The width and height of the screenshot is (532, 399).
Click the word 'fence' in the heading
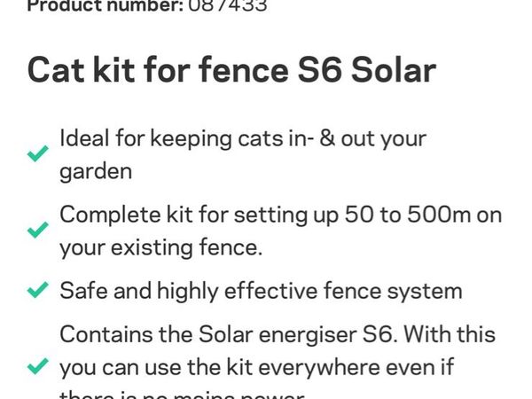point(244,70)
